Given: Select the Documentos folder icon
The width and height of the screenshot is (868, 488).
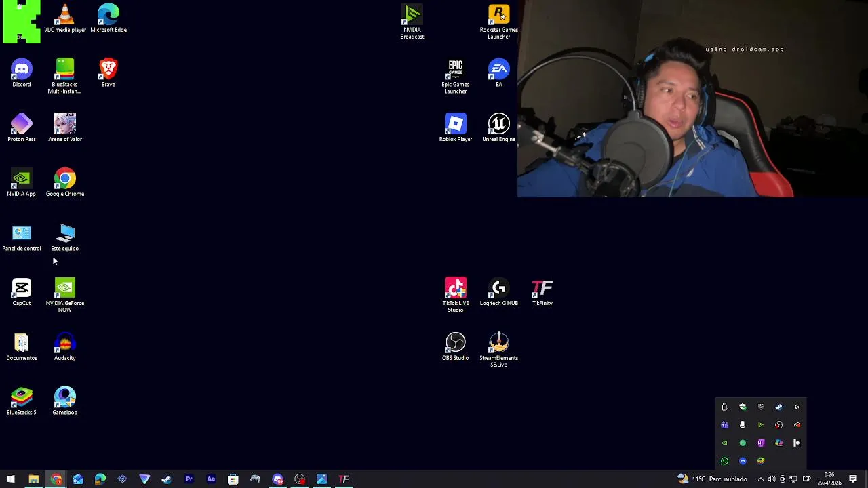Looking at the screenshot, I should point(22,347).
